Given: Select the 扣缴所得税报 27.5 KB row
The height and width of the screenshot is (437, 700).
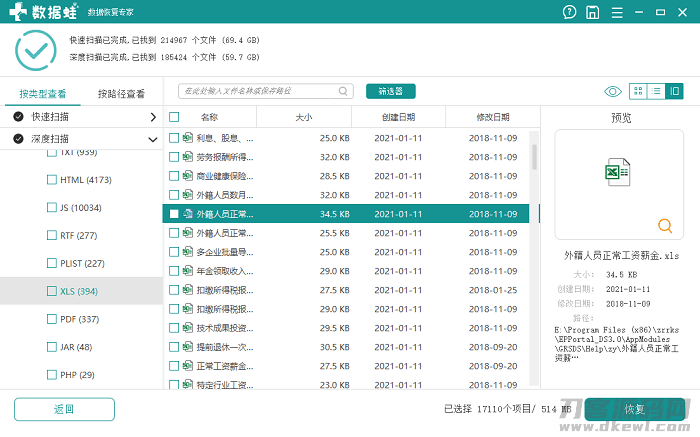Looking at the screenshot, I should click(346, 290).
